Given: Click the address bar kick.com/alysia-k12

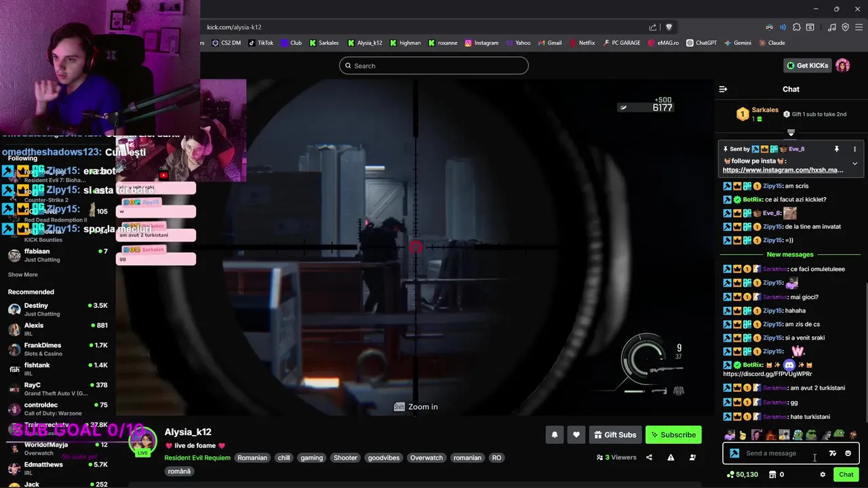Looking at the screenshot, I should pyautogui.click(x=234, y=27).
